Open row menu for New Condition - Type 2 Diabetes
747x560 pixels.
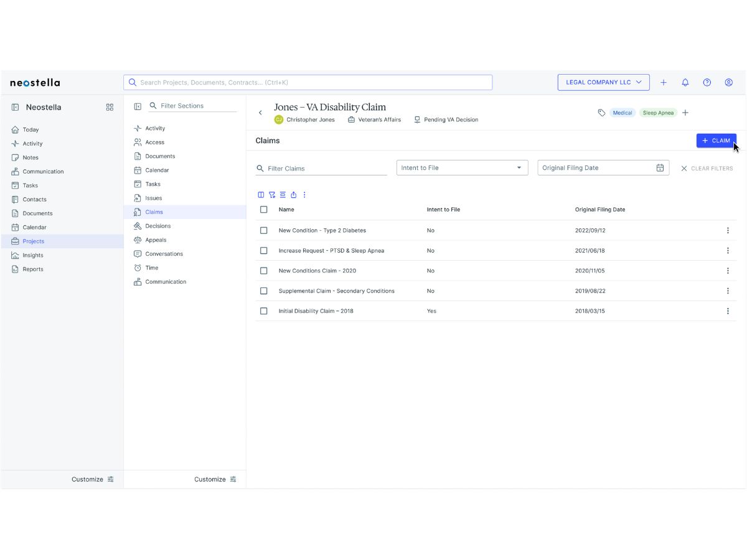728,230
